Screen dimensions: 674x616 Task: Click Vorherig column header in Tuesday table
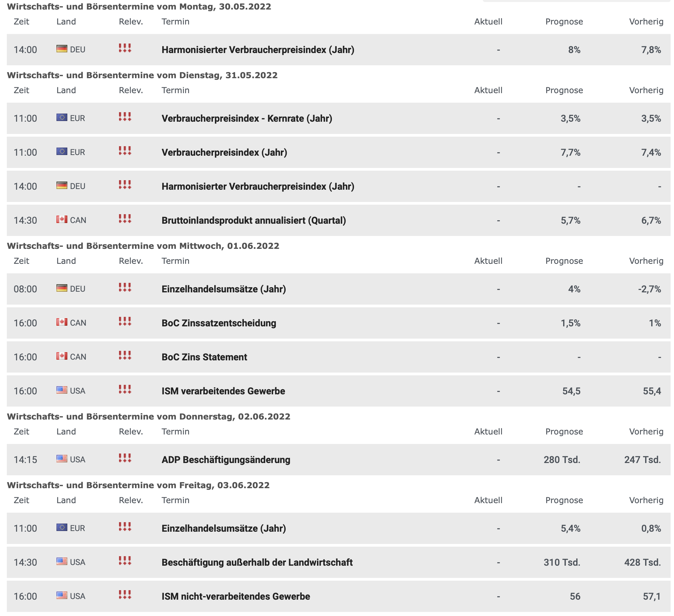(646, 90)
